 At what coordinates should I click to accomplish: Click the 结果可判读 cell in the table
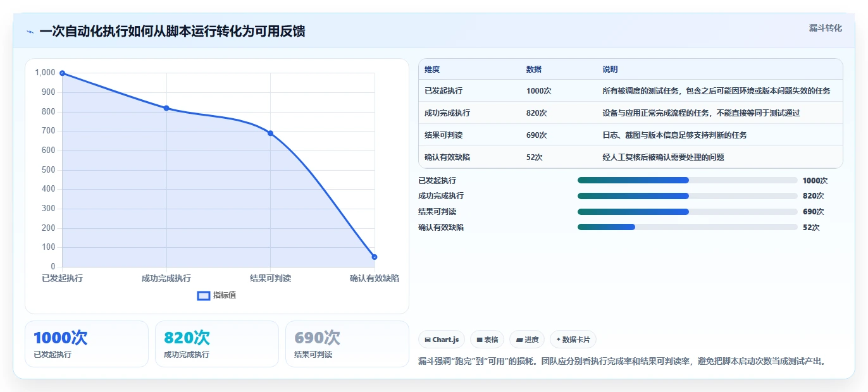(x=443, y=135)
